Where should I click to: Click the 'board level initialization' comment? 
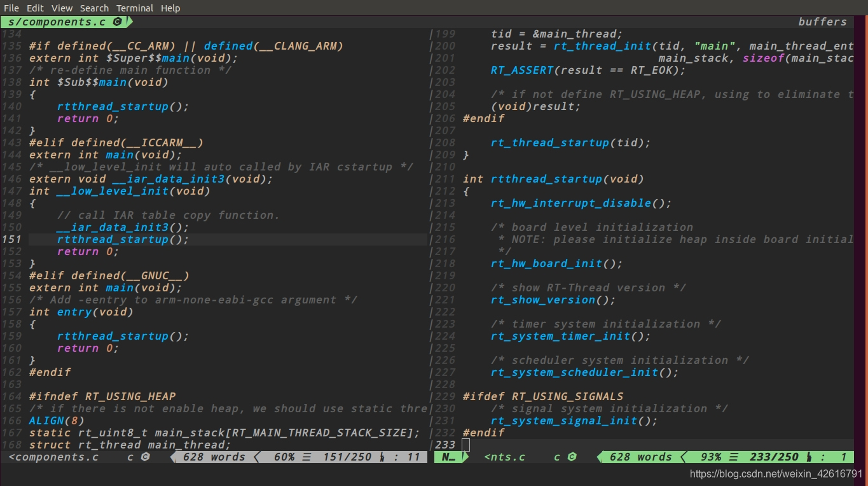[592, 228]
